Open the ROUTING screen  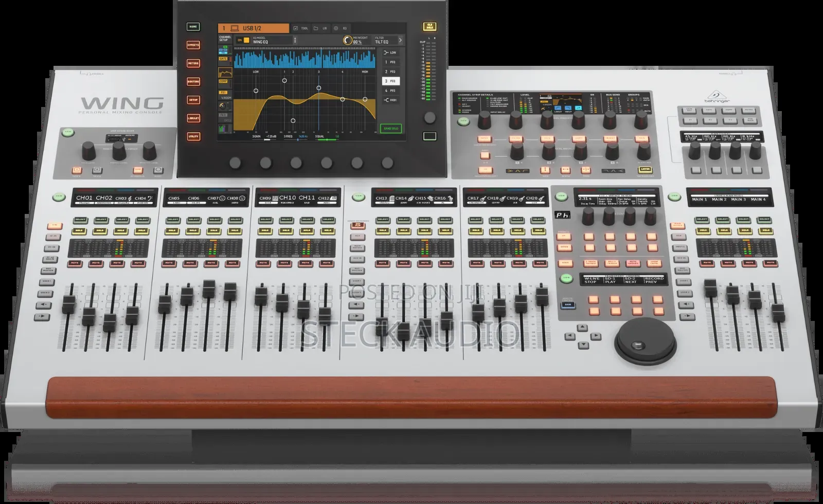point(193,82)
